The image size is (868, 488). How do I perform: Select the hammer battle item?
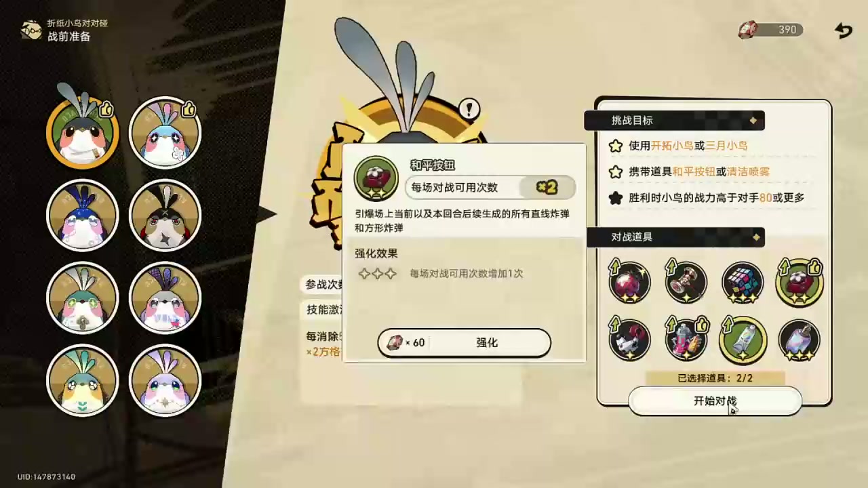[x=686, y=282]
